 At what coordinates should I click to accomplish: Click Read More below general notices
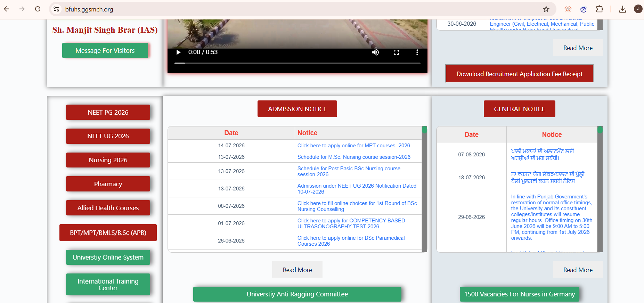[x=578, y=270]
